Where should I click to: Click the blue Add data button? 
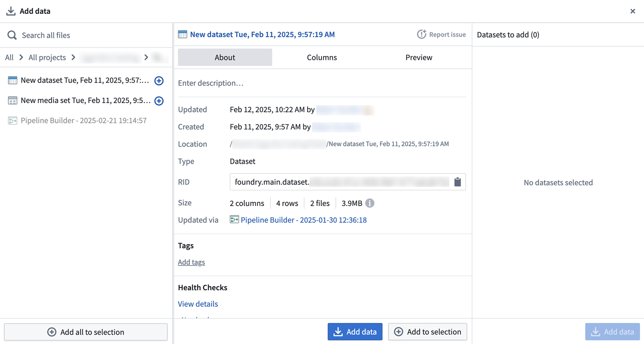(355, 332)
